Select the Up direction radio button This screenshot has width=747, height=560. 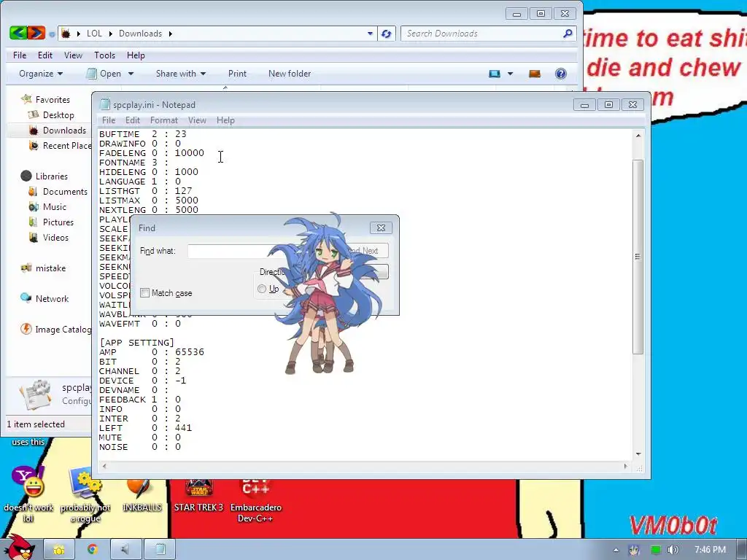[x=262, y=289]
